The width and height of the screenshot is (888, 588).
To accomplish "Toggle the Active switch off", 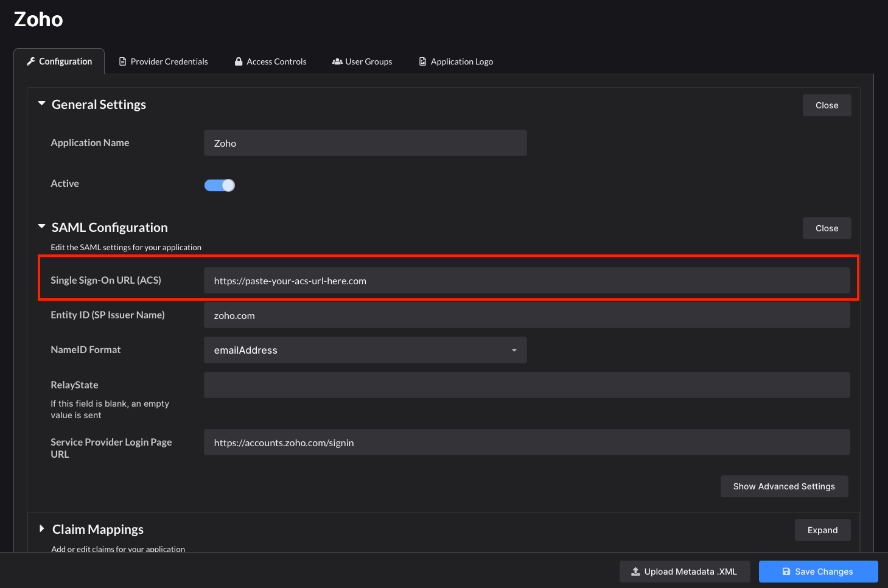I will [x=220, y=185].
